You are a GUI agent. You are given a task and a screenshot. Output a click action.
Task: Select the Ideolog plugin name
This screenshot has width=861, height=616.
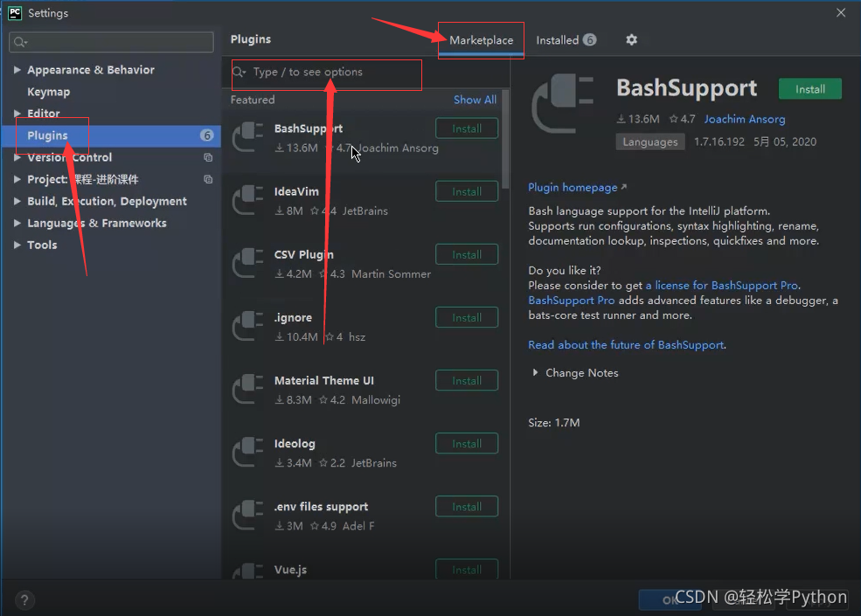[x=295, y=444]
